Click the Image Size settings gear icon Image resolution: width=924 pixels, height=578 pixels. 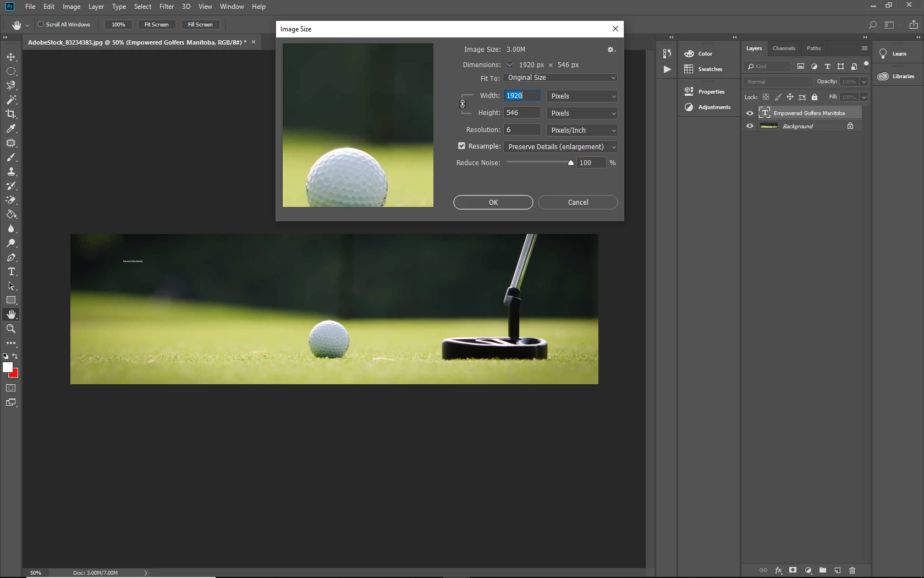(611, 50)
